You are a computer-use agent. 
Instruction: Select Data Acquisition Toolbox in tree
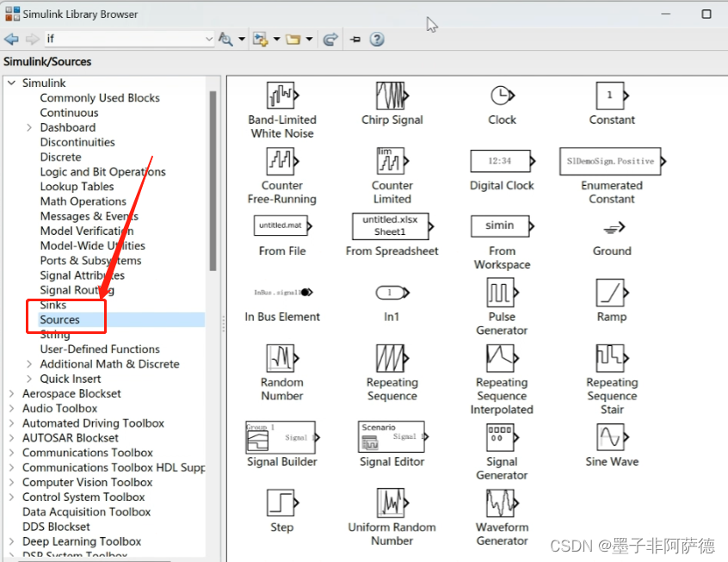click(87, 512)
